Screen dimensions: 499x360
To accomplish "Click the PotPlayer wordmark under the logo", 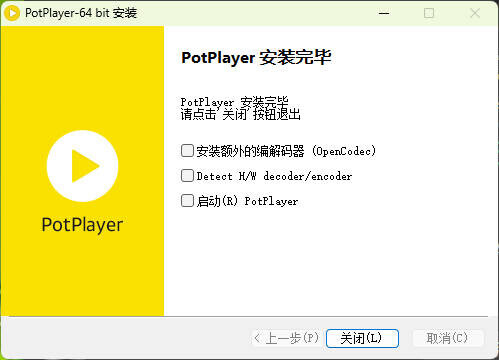I will pyautogui.click(x=82, y=225).
